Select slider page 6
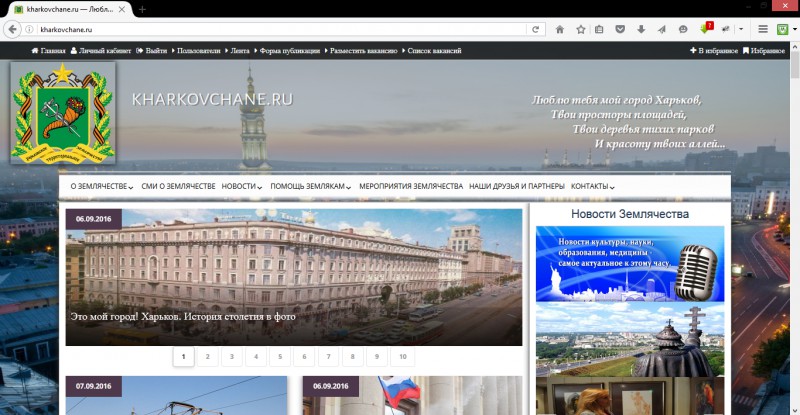 [x=304, y=356]
